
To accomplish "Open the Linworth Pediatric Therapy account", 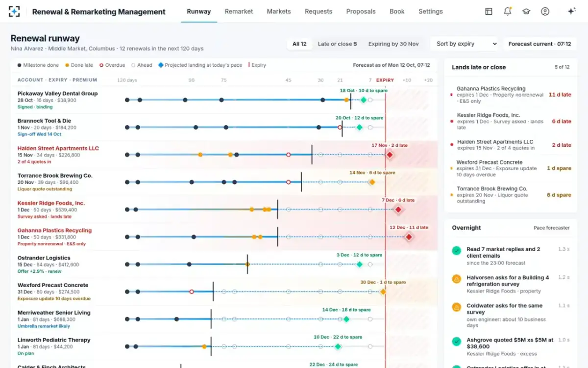I will pos(54,340).
